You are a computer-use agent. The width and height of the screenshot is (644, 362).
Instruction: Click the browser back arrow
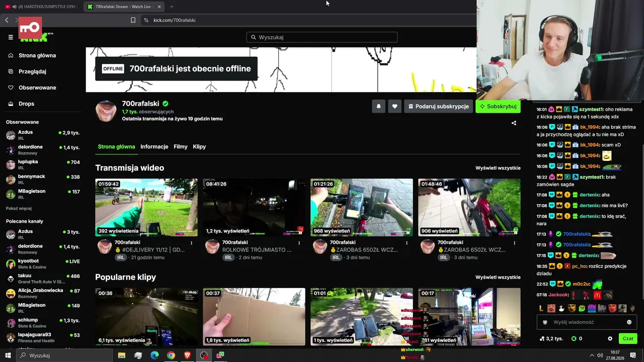click(7, 20)
